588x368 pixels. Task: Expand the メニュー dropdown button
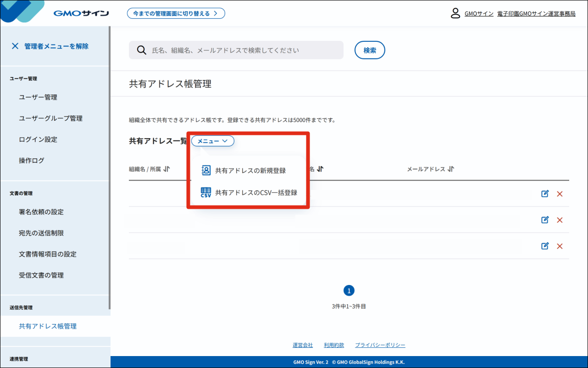click(212, 141)
